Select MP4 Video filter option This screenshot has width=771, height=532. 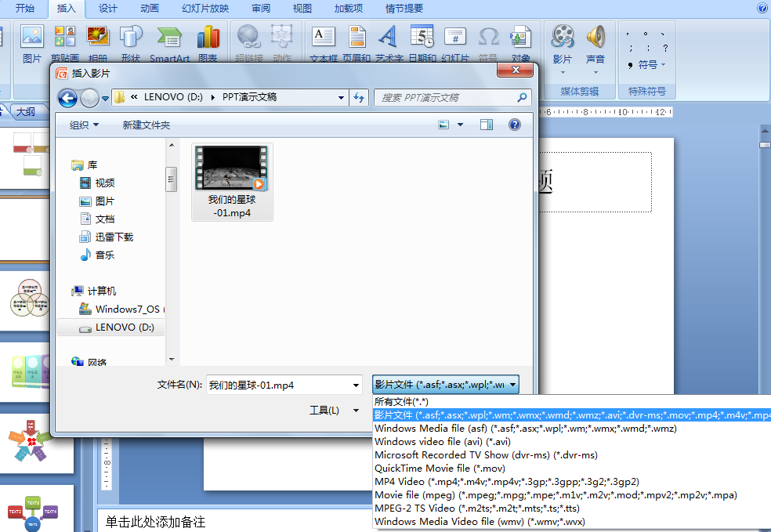[x=507, y=481]
